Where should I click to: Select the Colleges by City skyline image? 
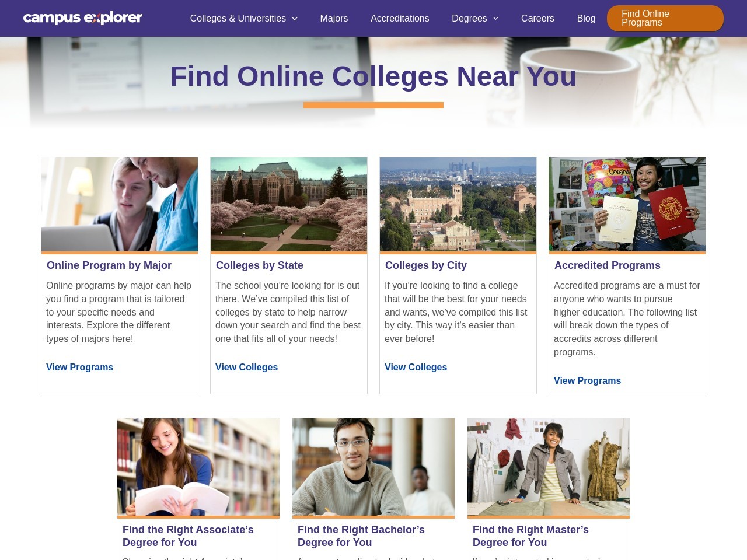(x=458, y=204)
